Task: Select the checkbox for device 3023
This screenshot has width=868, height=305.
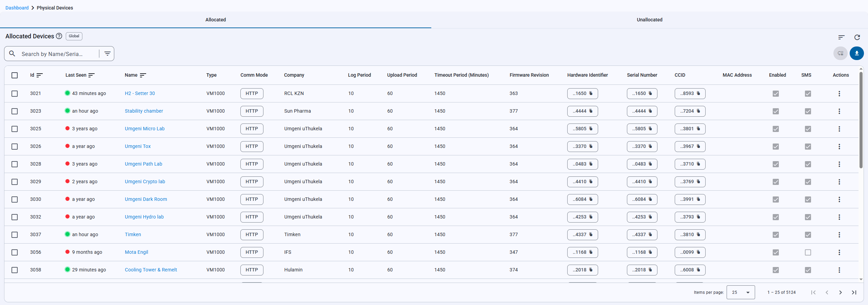Action: (15, 111)
